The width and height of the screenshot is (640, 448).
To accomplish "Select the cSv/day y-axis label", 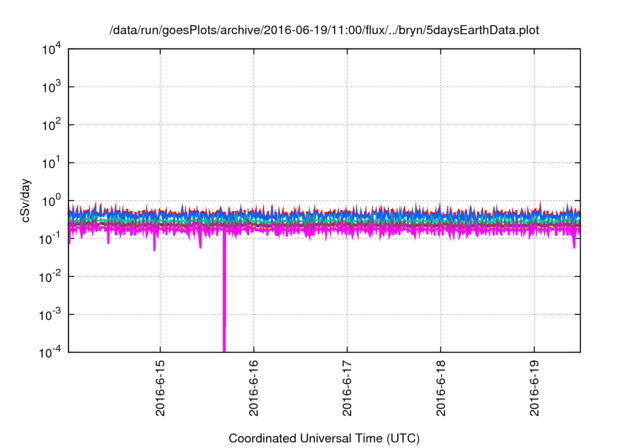I will (26, 200).
